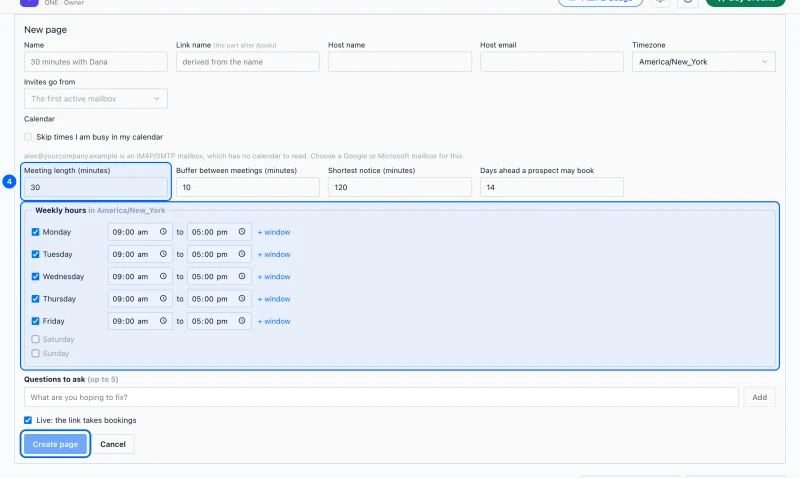This screenshot has height=478, width=800.
Task: Focus the page Name field
Action: (95, 62)
